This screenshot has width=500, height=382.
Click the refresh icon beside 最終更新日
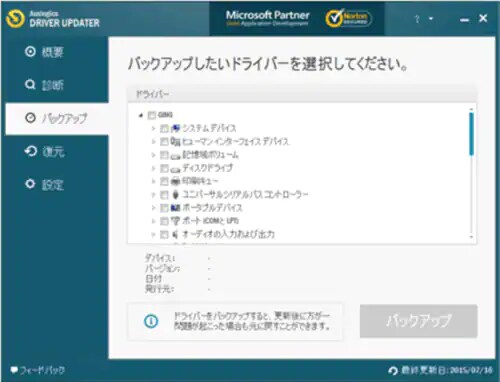coord(393,370)
